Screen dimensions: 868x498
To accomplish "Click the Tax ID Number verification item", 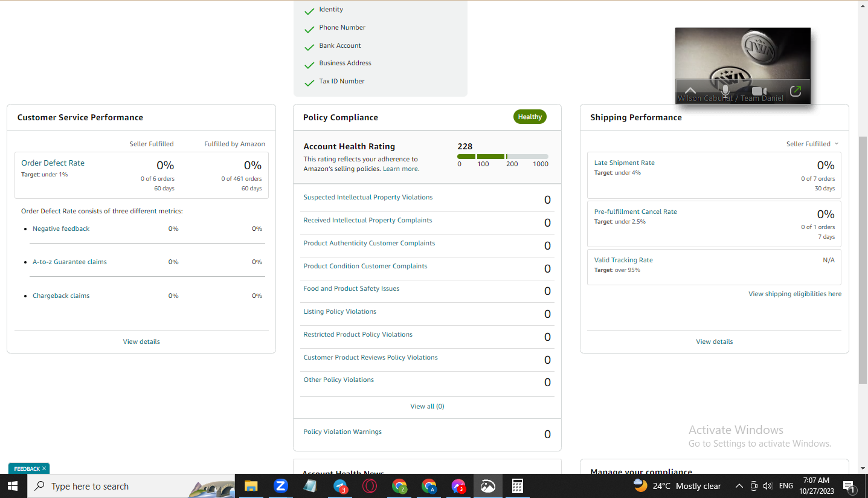I will point(342,81).
